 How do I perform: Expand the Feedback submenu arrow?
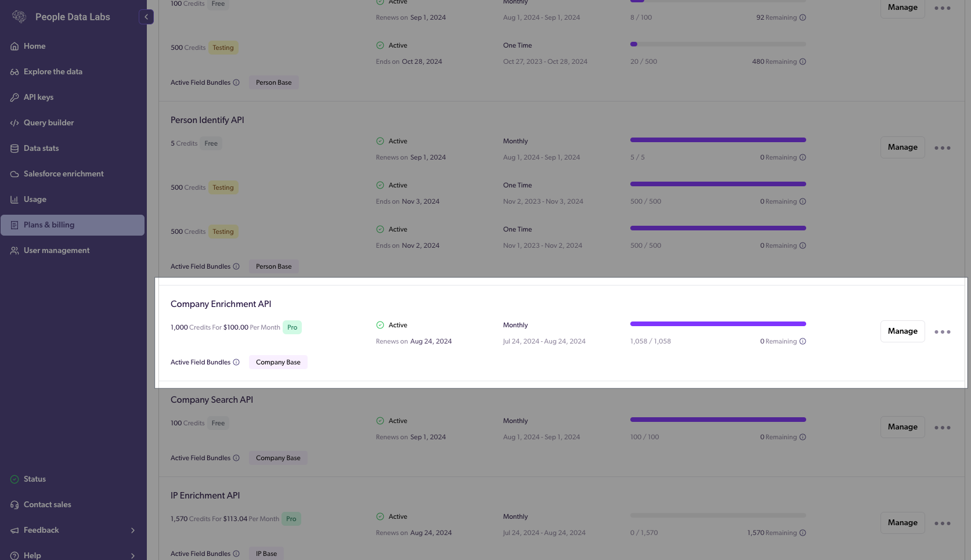tap(133, 530)
